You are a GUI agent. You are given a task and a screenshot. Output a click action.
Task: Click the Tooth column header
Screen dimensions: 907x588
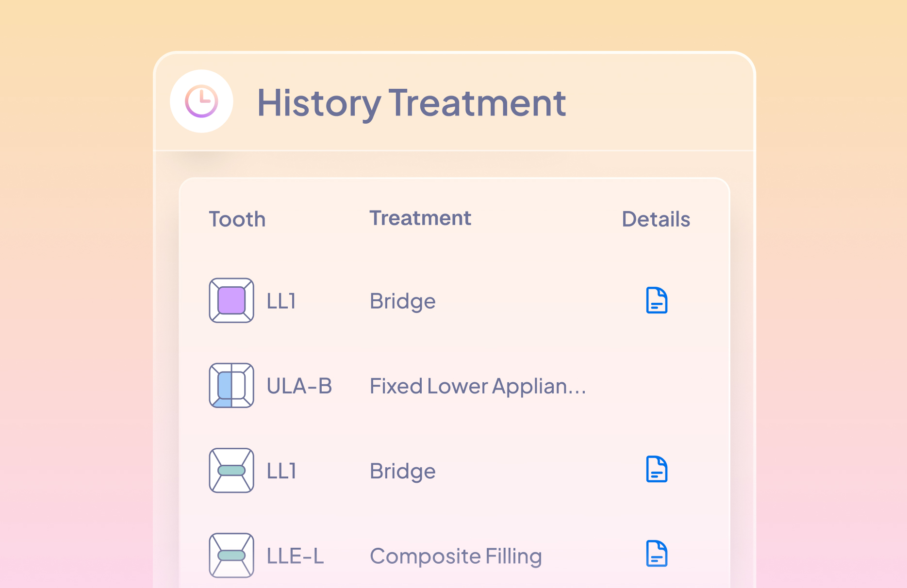tap(237, 219)
